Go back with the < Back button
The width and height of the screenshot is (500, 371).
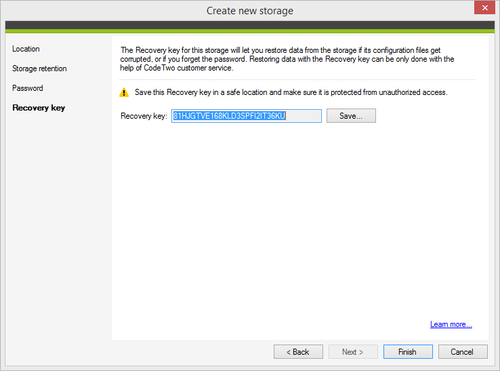coord(298,352)
